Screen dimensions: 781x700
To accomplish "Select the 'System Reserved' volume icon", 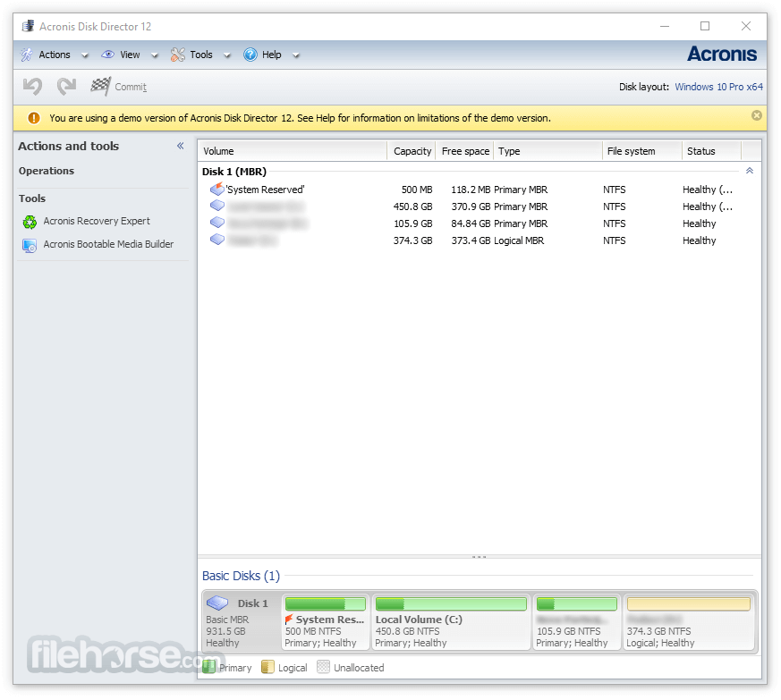I will 216,190.
